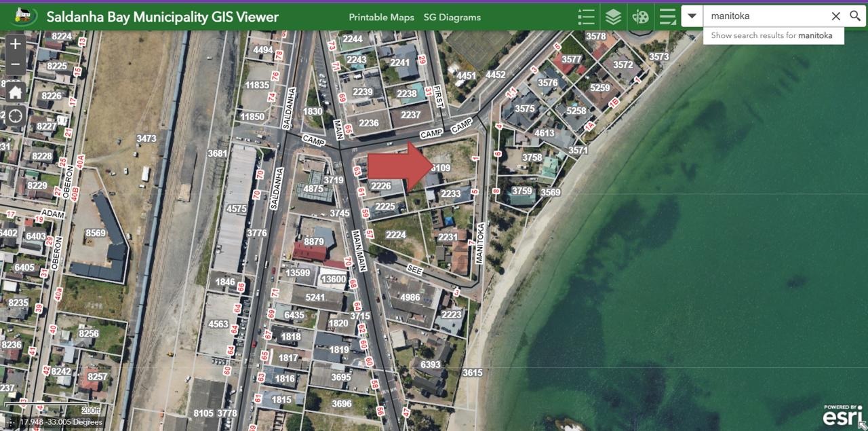Click the FIRST street label
The height and width of the screenshot is (431, 868).
coord(437,97)
